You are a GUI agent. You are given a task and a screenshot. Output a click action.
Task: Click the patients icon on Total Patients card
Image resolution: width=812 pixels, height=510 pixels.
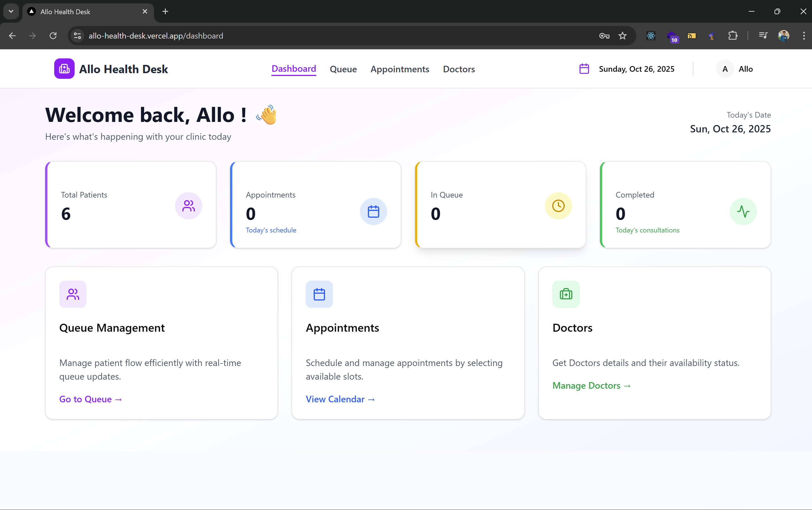tap(188, 206)
